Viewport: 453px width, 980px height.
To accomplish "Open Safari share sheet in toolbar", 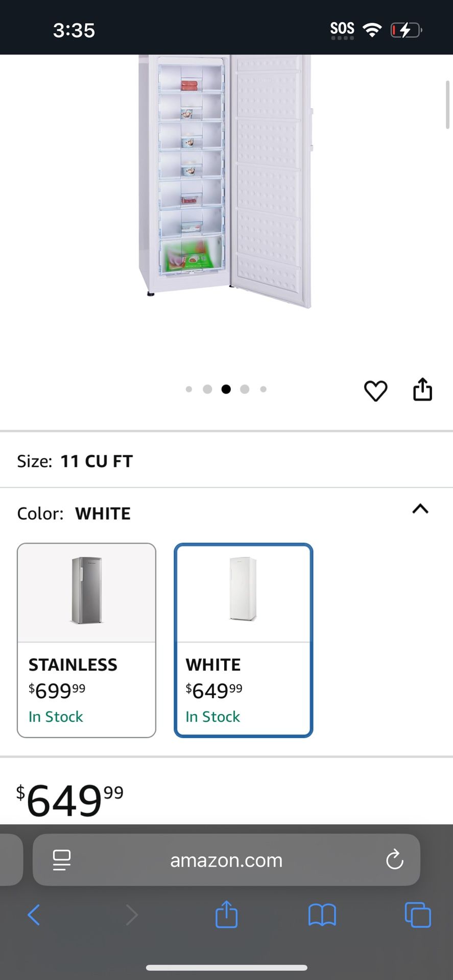I will click(226, 914).
